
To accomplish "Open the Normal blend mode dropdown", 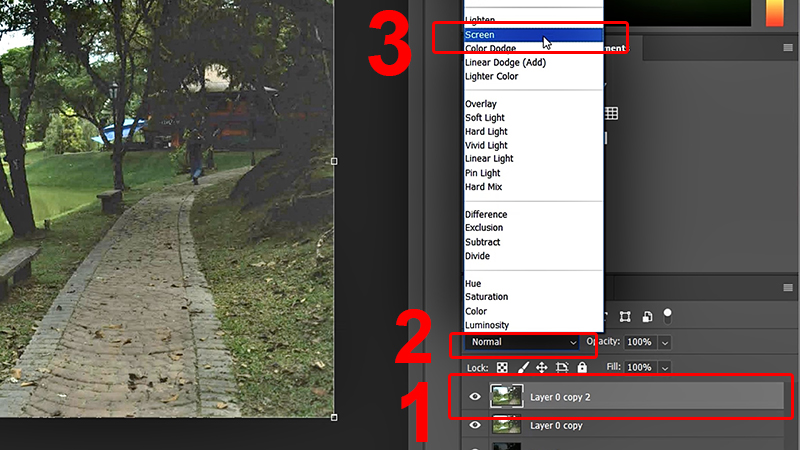I will (520, 342).
